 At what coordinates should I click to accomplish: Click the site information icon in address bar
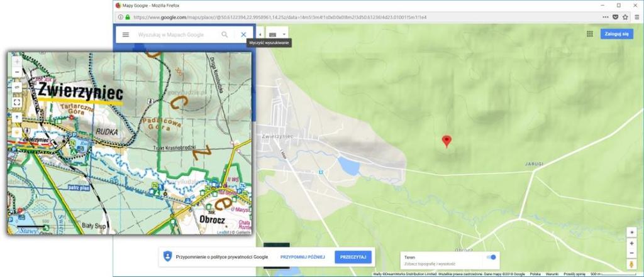(120, 17)
